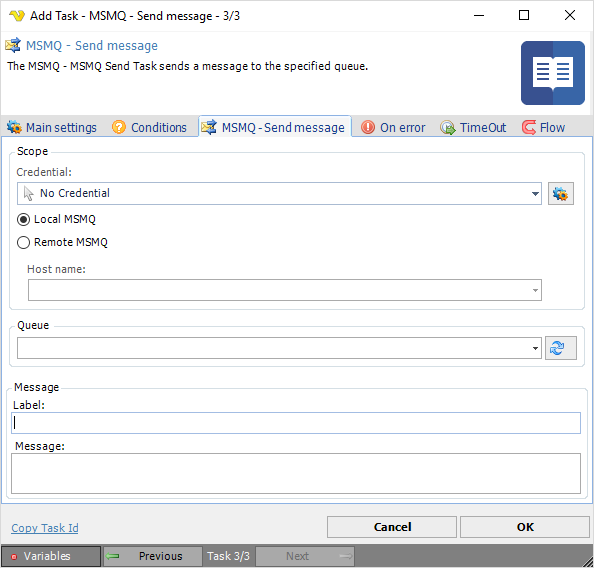Switch to the Main settings tab
594x568 pixels.
point(52,127)
